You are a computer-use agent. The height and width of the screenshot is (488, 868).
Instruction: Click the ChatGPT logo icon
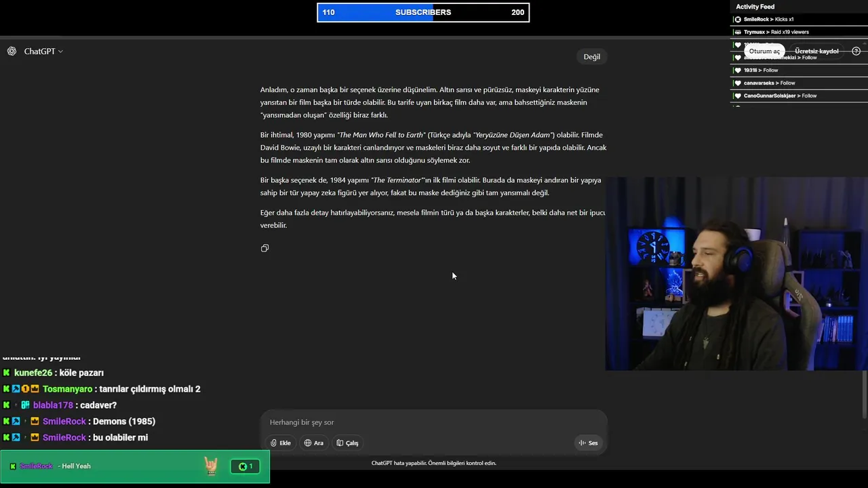(12, 52)
